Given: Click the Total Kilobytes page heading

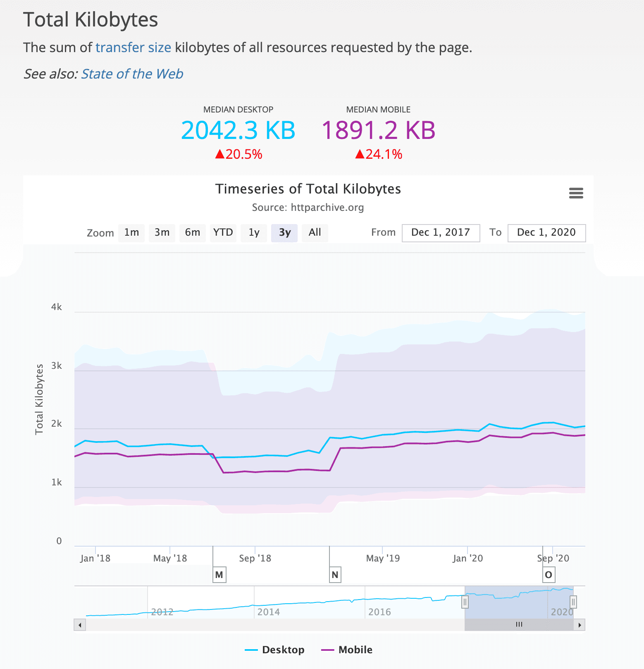Looking at the screenshot, I should tap(91, 20).
